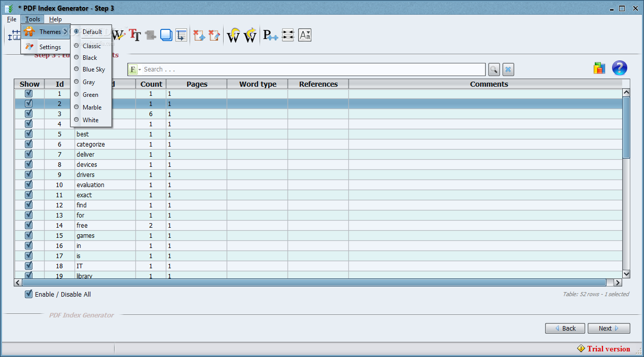The height and width of the screenshot is (357, 644).
Task: Sort by the Word type column header
Action: (258, 84)
